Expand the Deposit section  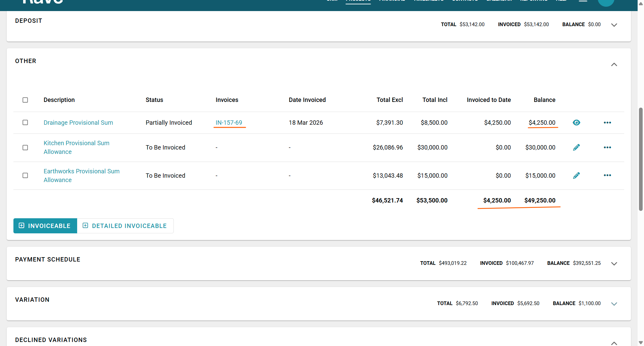point(614,25)
